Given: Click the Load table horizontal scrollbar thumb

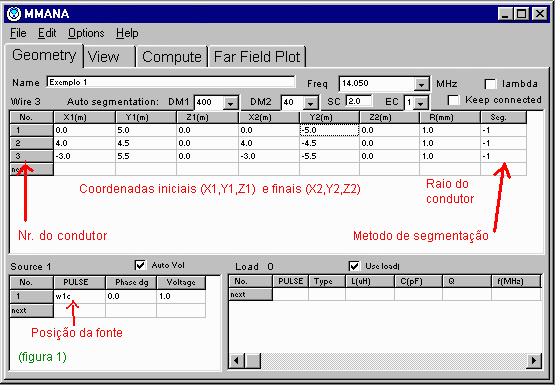Looking at the screenshot, I should click(x=252, y=361).
